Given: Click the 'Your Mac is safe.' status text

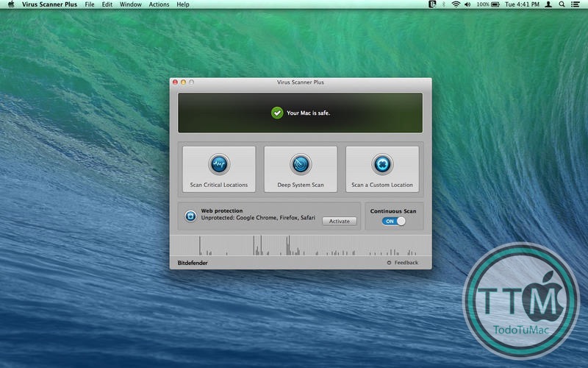Looking at the screenshot, I should (308, 113).
